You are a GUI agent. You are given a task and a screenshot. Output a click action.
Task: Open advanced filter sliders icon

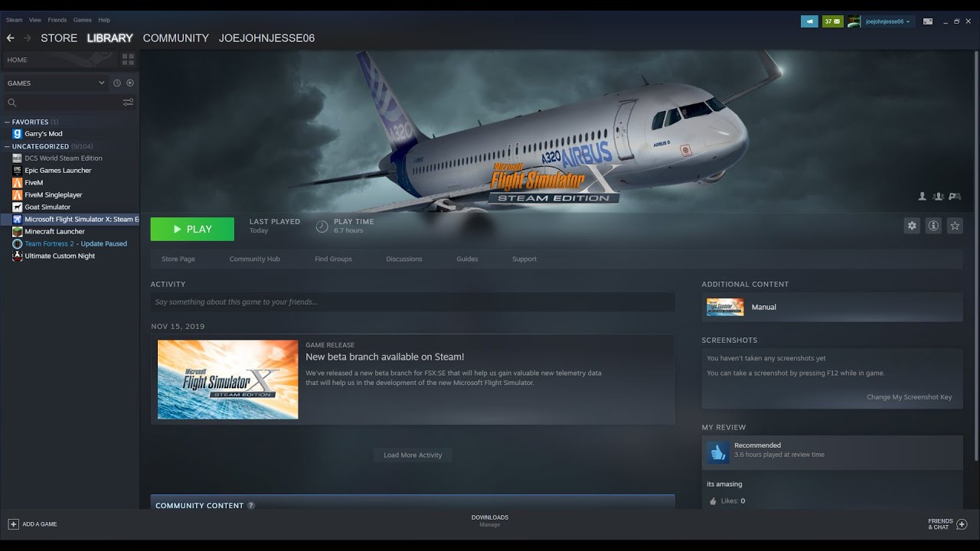click(128, 103)
